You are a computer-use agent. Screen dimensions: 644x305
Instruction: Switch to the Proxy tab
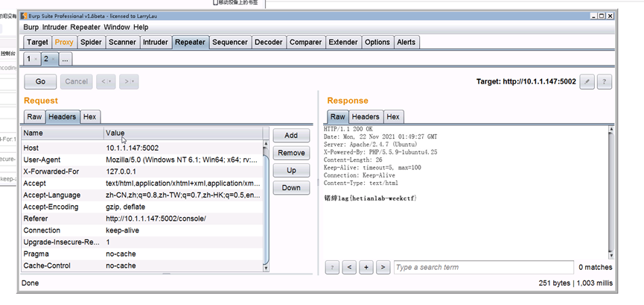(x=64, y=42)
